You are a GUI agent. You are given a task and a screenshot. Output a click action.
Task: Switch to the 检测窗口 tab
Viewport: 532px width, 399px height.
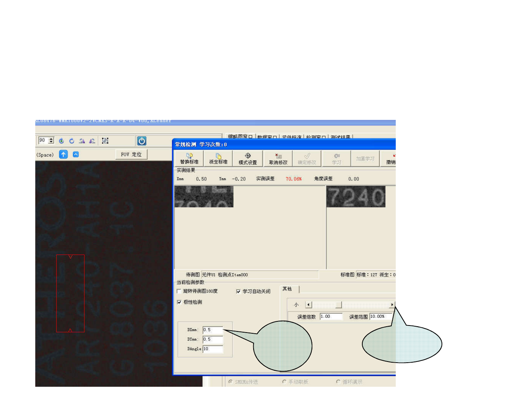pyautogui.click(x=316, y=137)
